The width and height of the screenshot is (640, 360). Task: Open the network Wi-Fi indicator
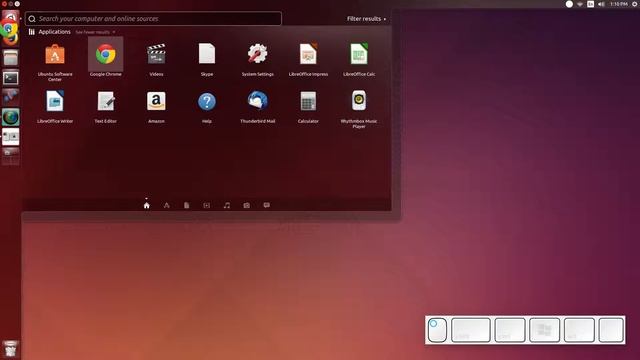(x=580, y=4)
